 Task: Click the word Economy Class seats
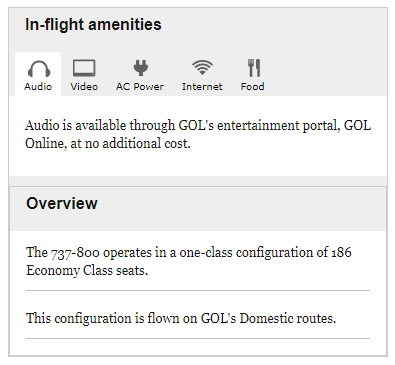87,270
